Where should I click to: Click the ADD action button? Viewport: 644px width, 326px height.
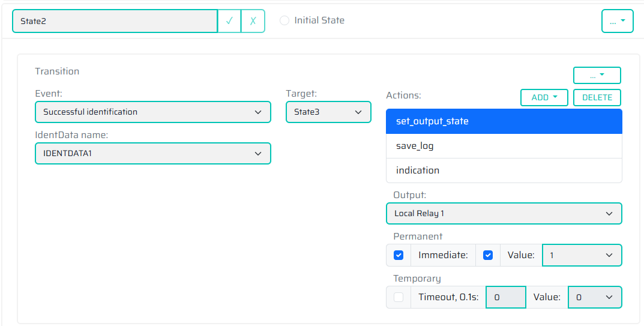point(544,97)
